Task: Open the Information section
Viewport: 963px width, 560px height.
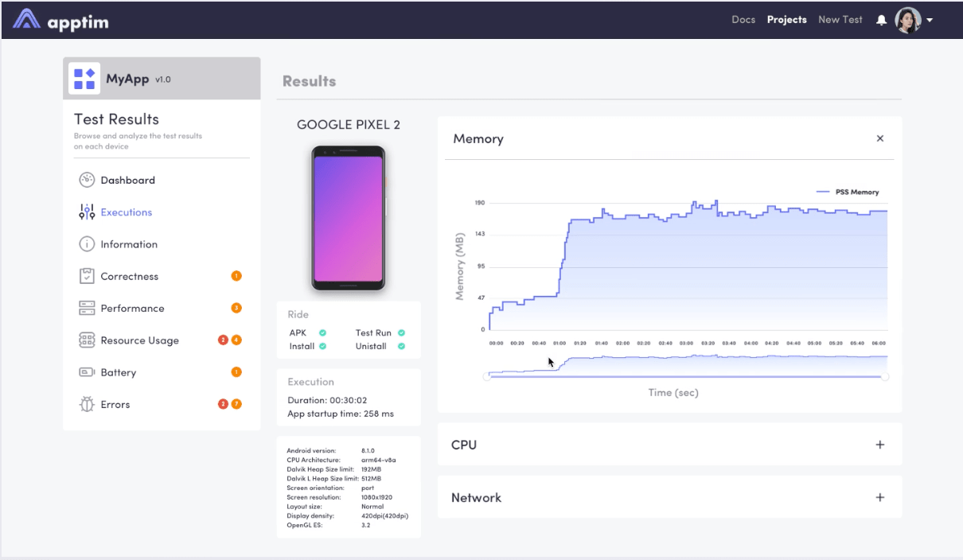Action: (129, 244)
